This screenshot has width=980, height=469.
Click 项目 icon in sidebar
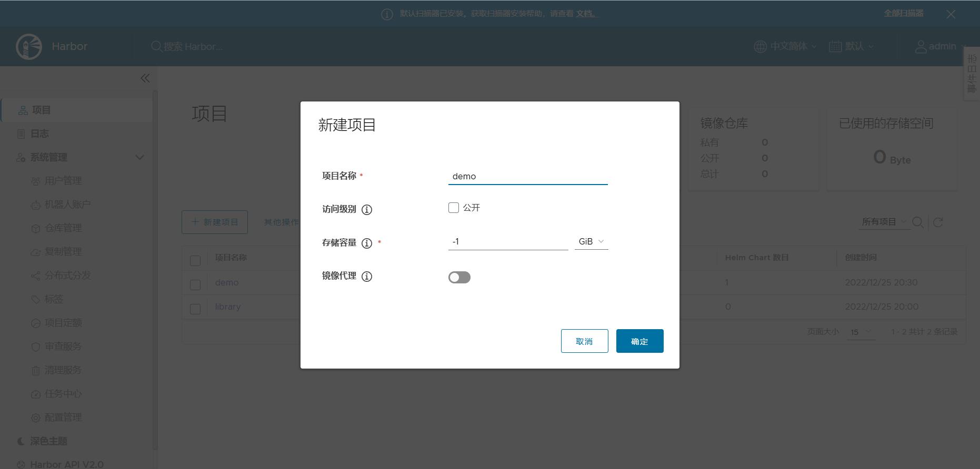(x=23, y=110)
